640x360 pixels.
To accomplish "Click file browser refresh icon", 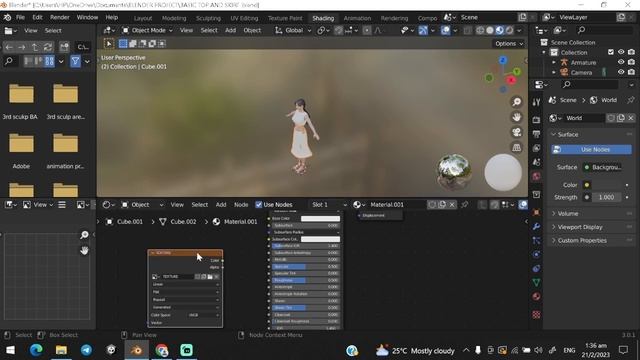I will [48, 47].
